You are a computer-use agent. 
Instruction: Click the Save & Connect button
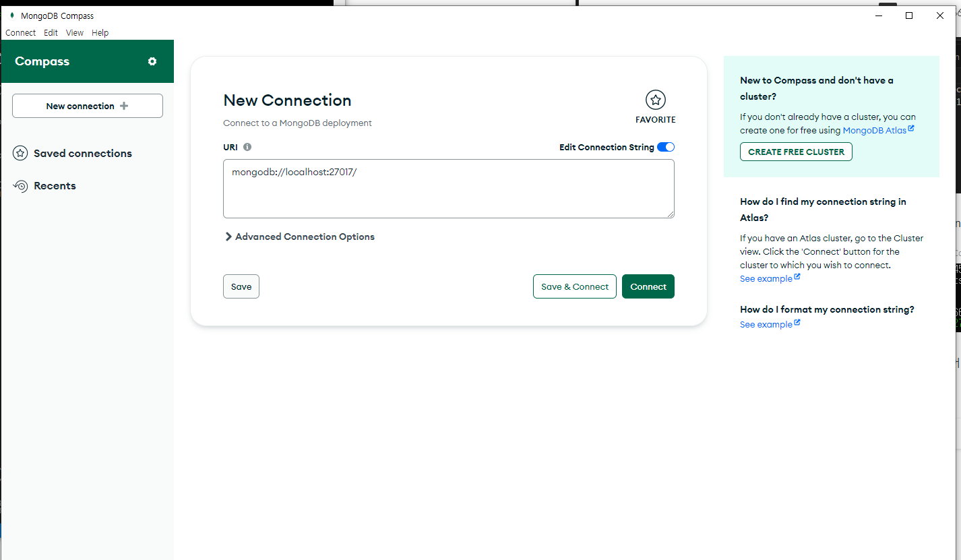[x=575, y=286]
